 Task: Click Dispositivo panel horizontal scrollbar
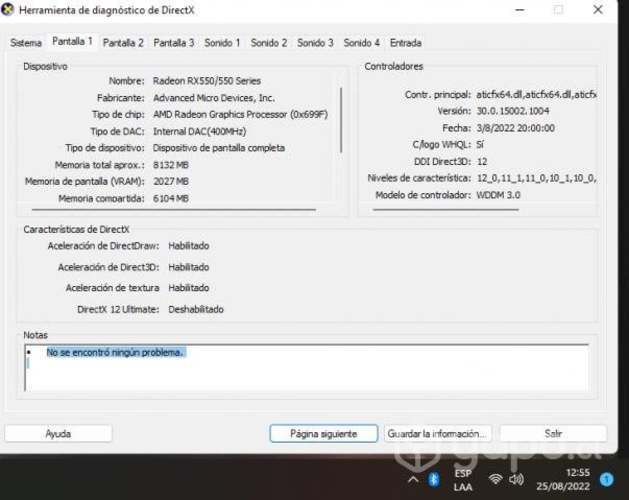tap(174, 209)
